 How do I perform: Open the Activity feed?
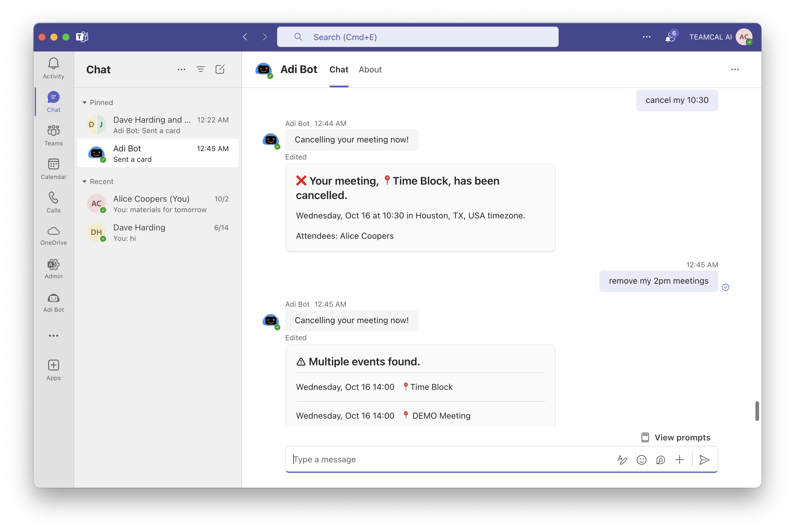53,68
